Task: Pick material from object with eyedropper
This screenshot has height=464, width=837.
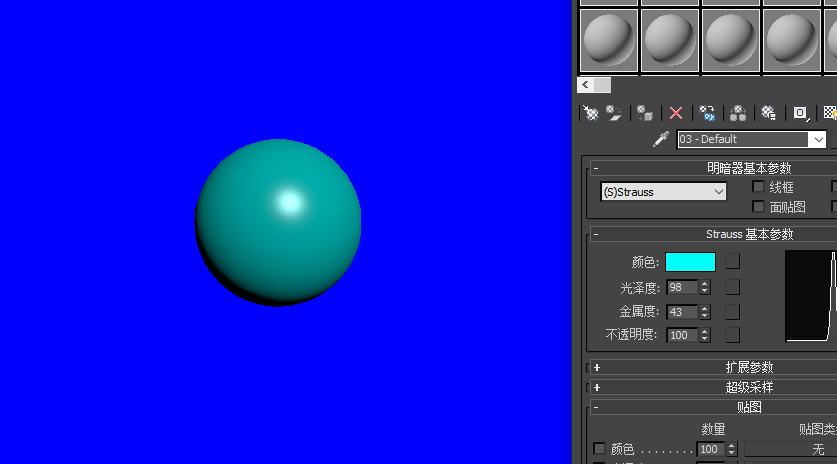Action: 661,139
